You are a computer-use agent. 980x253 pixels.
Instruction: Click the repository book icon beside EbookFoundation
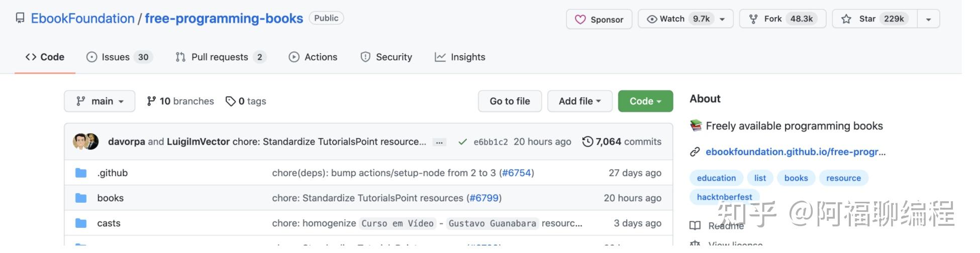click(x=20, y=19)
